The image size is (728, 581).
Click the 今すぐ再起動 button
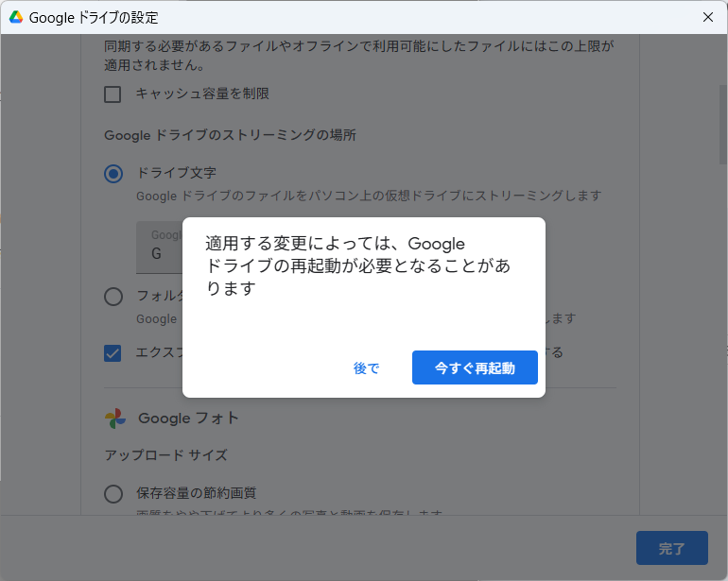475,367
